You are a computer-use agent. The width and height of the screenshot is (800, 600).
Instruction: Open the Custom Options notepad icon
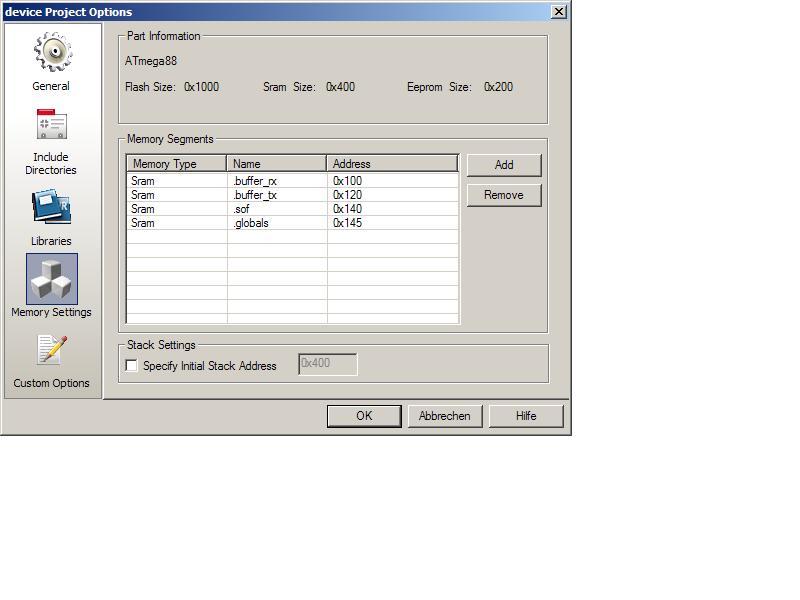click(x=52, y=349)
